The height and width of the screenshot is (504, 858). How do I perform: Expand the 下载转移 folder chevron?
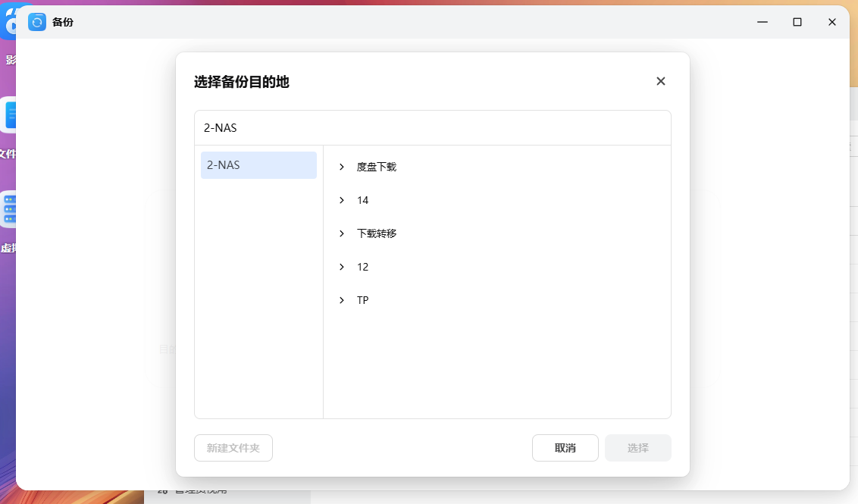tap(341, 233)
